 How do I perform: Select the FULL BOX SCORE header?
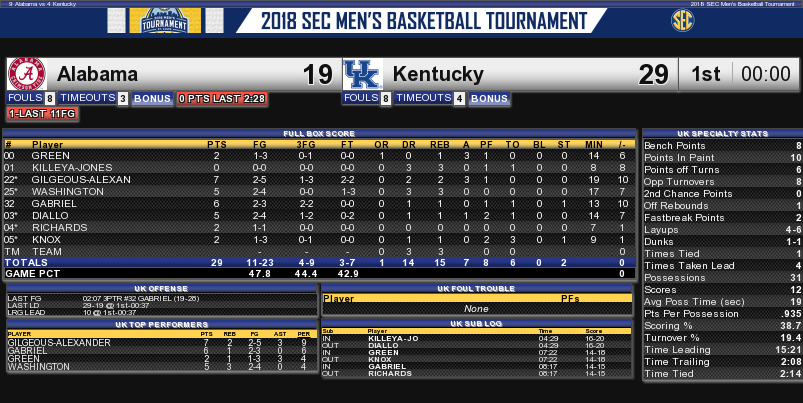coord(319,134)
